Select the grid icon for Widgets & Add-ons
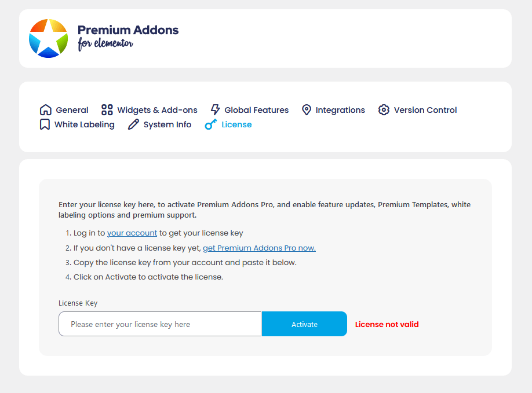 click(x=107, y=109)
